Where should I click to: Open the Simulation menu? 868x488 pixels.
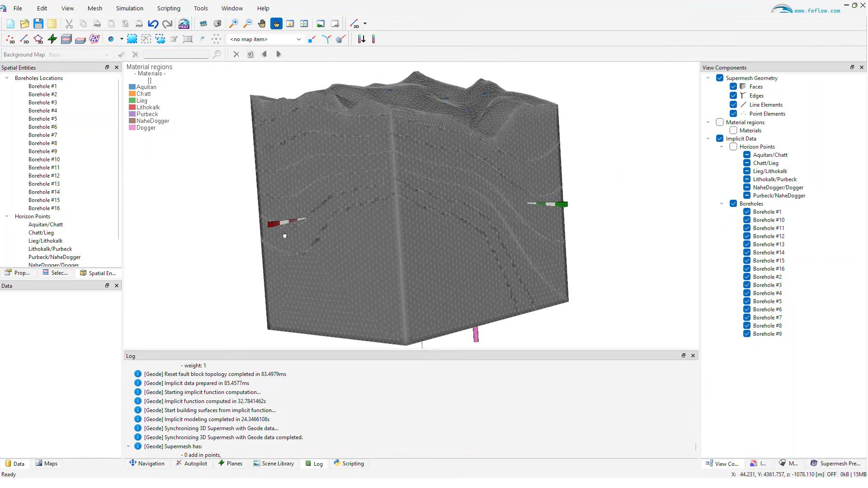[x=130, y=9]
